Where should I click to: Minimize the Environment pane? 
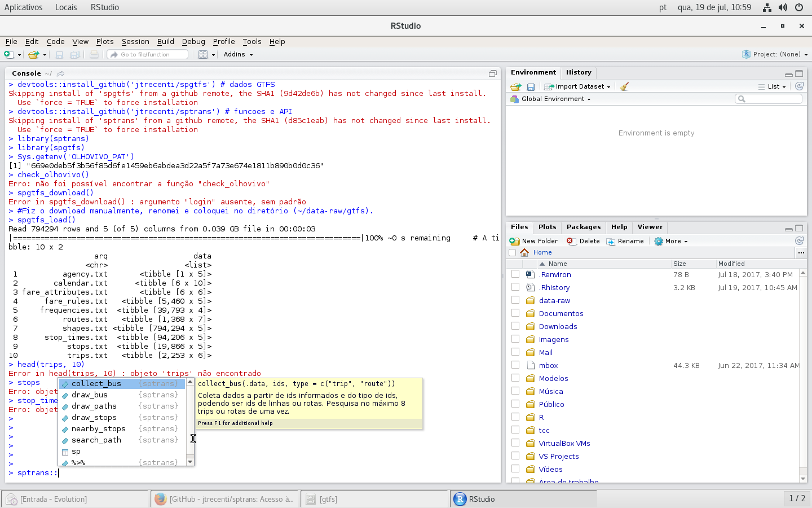point(789,74)
